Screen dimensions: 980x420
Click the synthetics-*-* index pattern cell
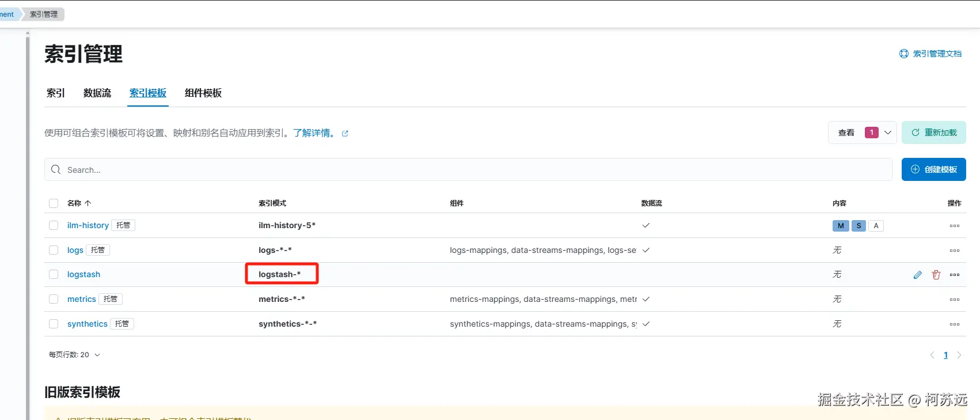pyautogui.click(x=287, y=324)
